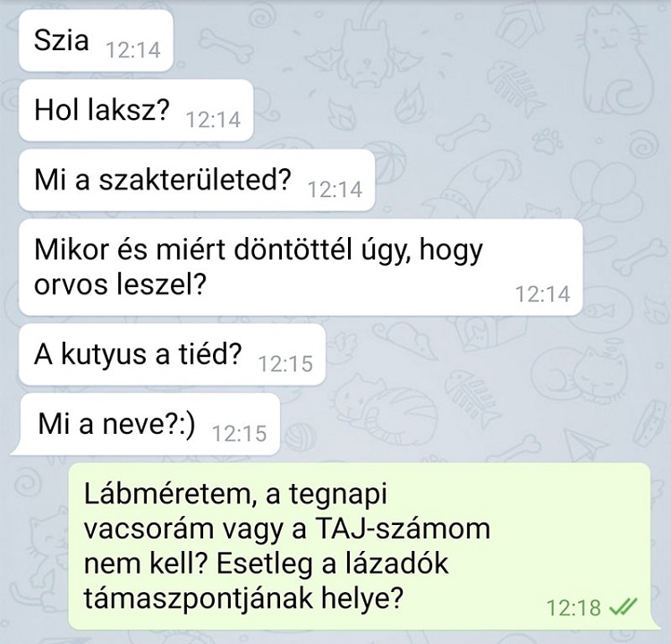Click 12:14 timestamp beside 'Szia'
The height and width of the screenshot is (644, 671).
pyautogui.click(x=132, y=50)
